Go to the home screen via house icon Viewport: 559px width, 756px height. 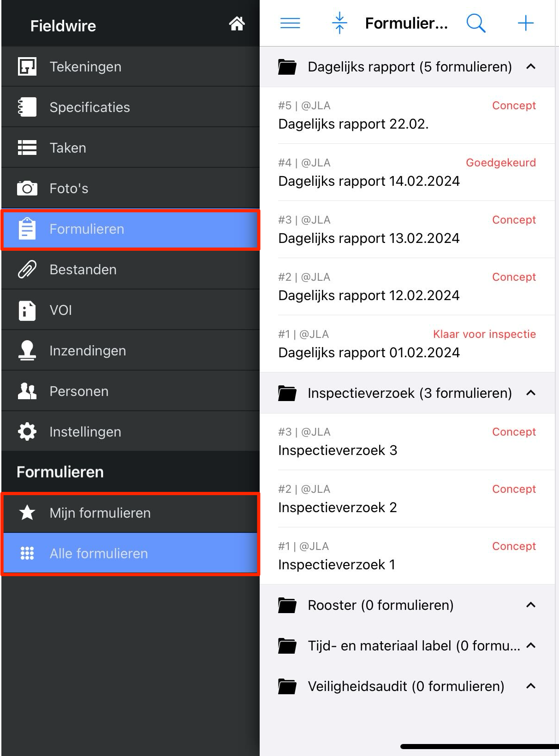point(237,23)
